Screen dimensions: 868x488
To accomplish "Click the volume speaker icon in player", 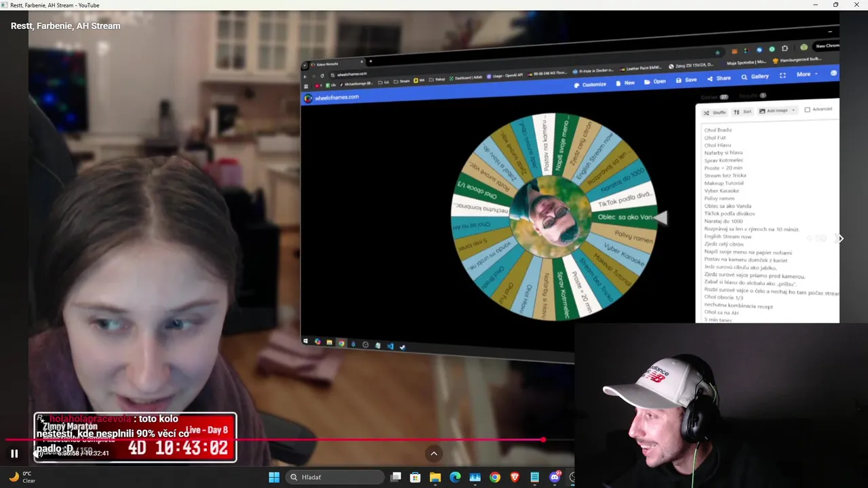I will (x=39, y=453).
